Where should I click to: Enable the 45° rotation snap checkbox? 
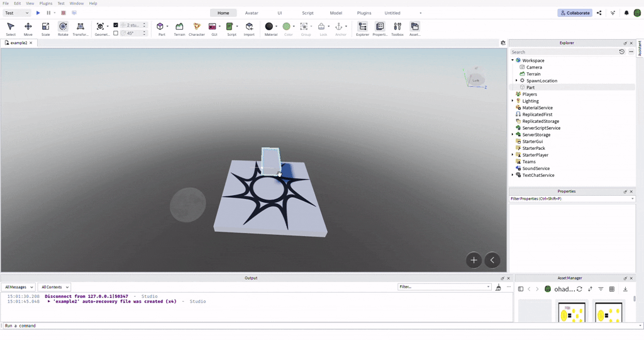116,33
